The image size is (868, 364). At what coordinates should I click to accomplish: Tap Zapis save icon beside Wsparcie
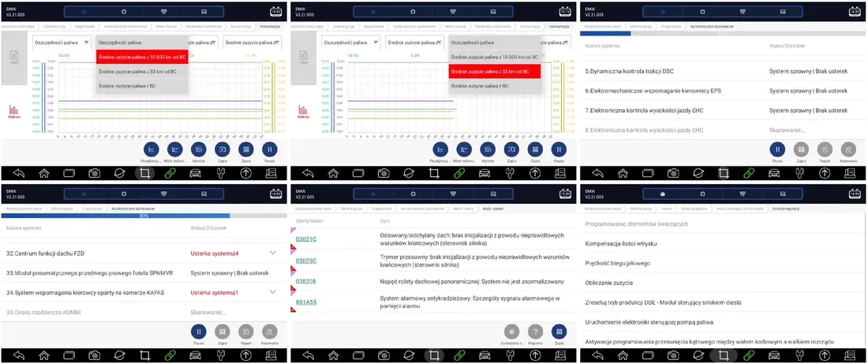coord(559,332)
